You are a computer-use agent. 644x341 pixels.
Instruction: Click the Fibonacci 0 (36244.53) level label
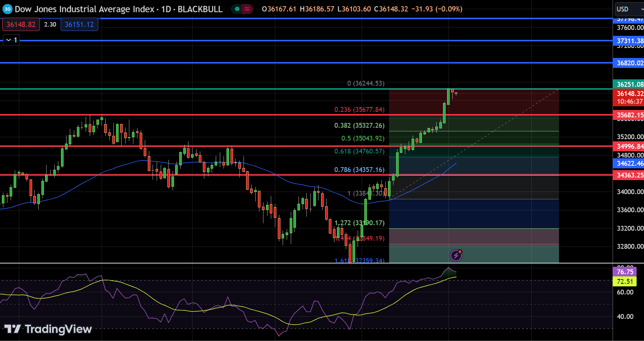pos(366,83)
